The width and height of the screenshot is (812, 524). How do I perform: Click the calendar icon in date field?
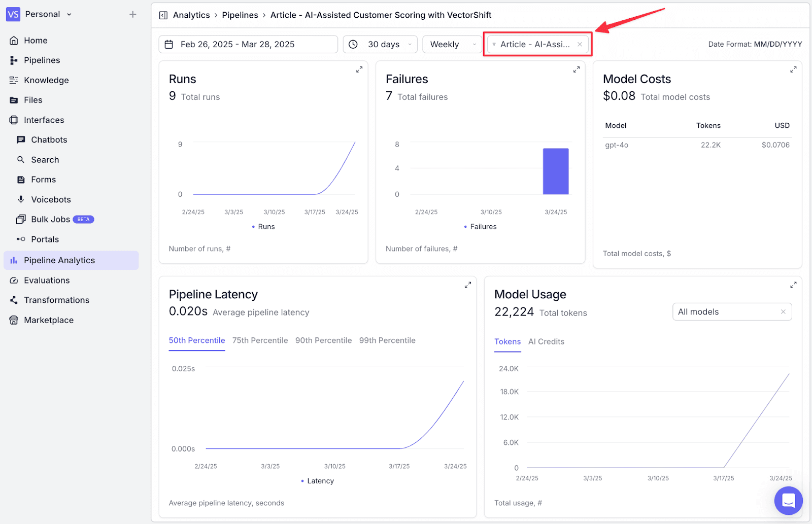[x=170, y=44]
